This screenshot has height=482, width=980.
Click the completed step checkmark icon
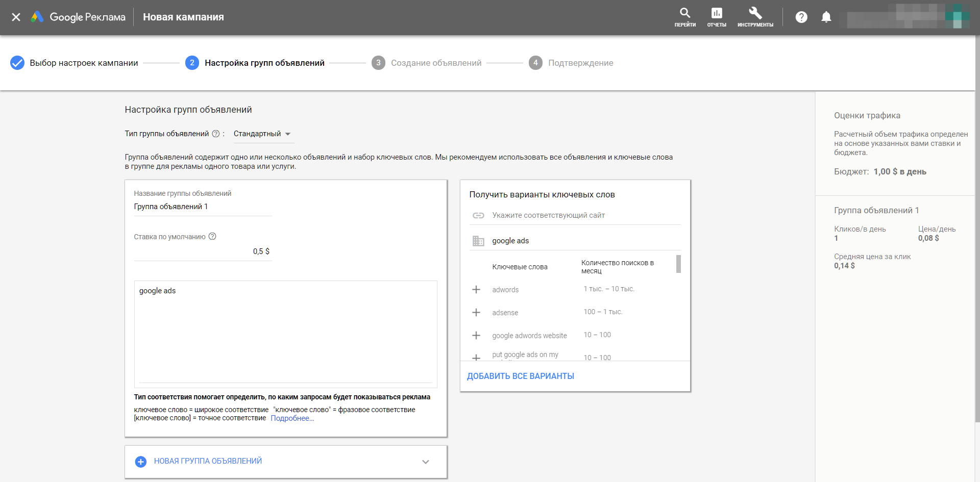(17, 63)
